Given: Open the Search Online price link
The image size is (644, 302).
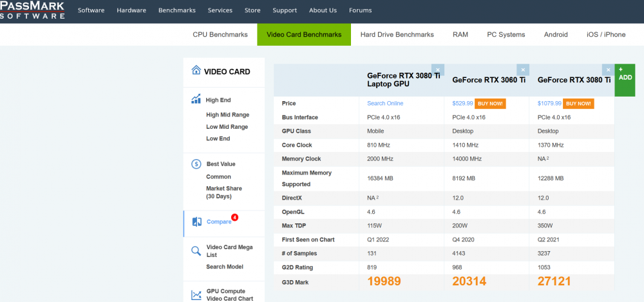Looking at the screenshot, I should 385,103.
